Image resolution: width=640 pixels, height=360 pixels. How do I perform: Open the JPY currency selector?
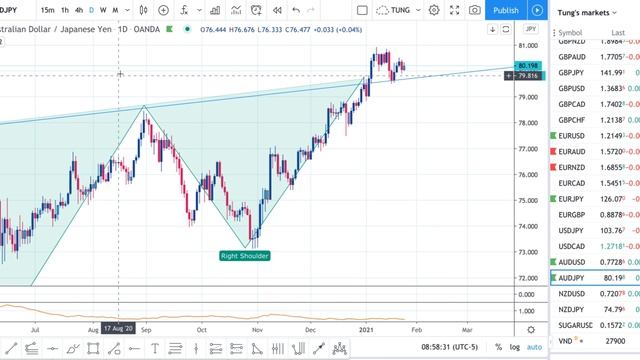click(531, 29)
